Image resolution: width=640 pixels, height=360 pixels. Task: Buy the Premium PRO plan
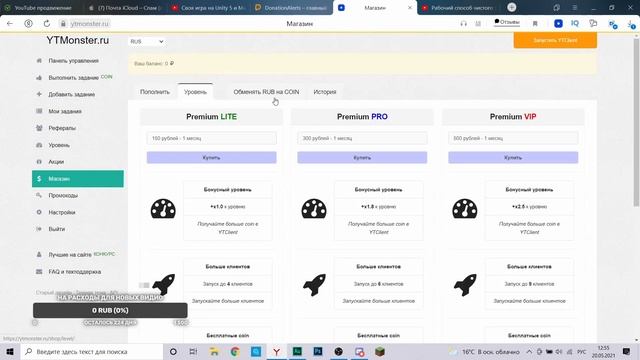(362, 158)
